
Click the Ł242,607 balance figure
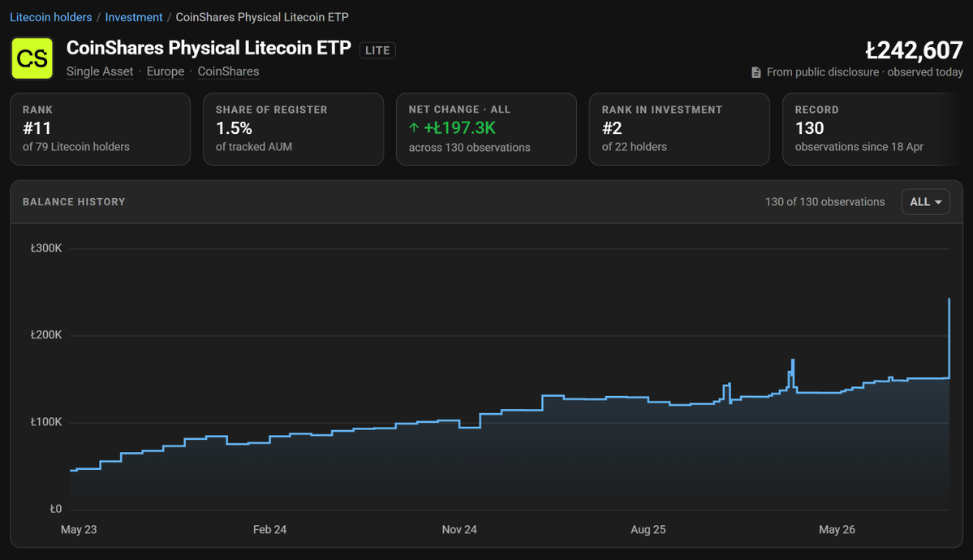(914, 50)
